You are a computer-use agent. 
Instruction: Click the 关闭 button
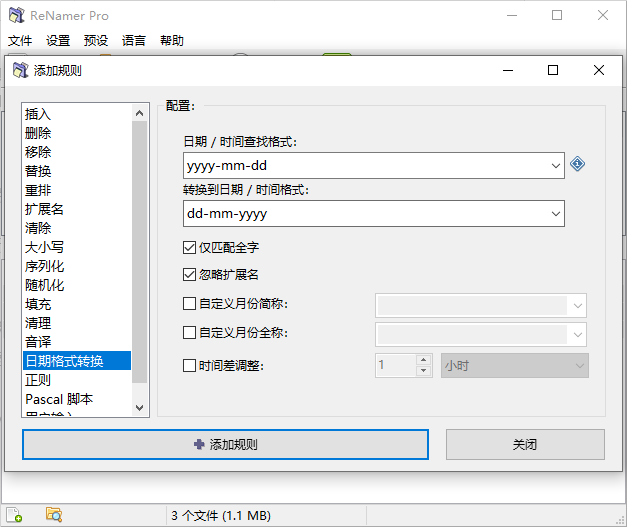(525, 444)
